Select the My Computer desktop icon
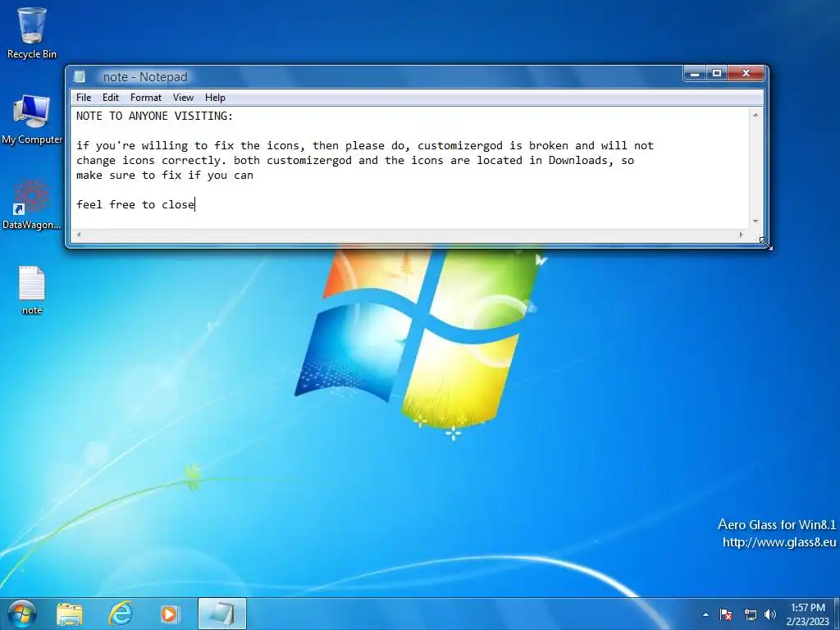The width and height of the screenshot is (840, 630). click(32, 119)
